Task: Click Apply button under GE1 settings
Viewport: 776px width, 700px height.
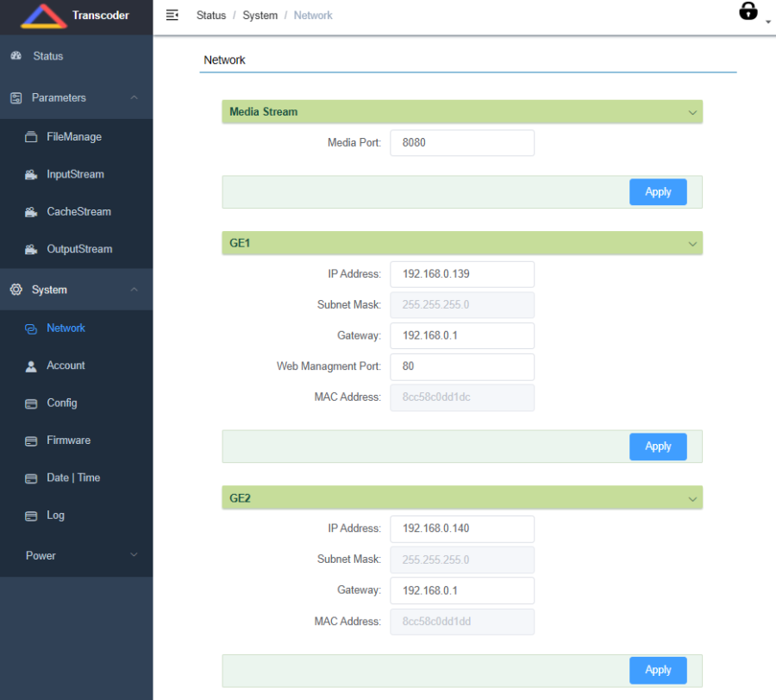Action: pos(658,447)
